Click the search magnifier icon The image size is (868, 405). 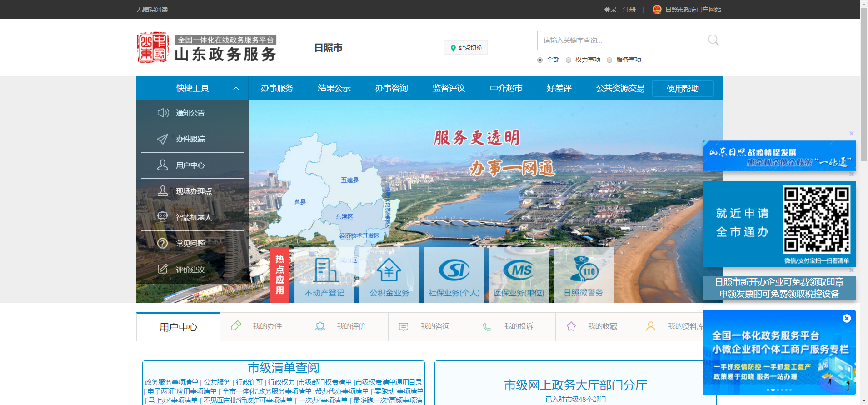click(713, 40)
